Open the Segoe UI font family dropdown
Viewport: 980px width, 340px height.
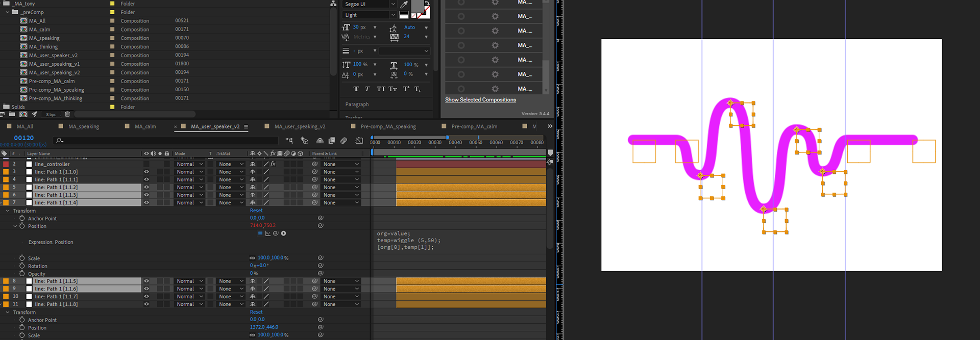393,4
